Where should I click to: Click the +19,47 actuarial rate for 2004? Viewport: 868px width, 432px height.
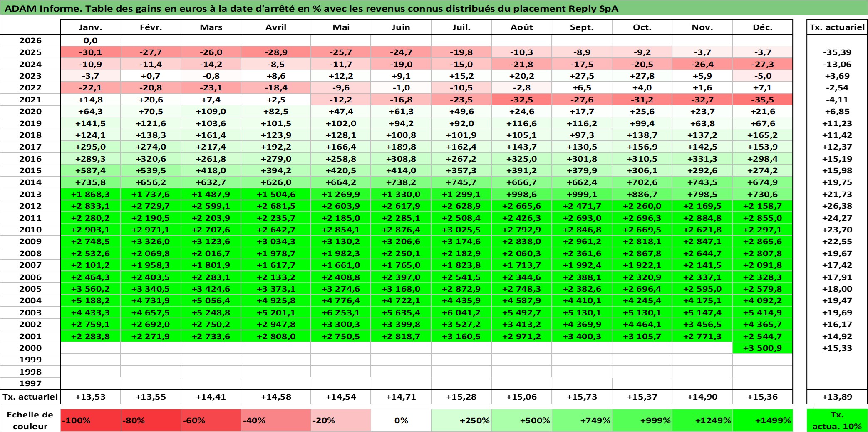[837, 300]
